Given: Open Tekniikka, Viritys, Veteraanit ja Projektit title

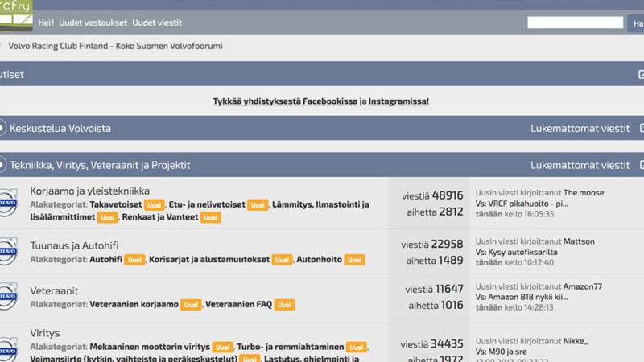Looking at the screenshot, I should [100, 165].
